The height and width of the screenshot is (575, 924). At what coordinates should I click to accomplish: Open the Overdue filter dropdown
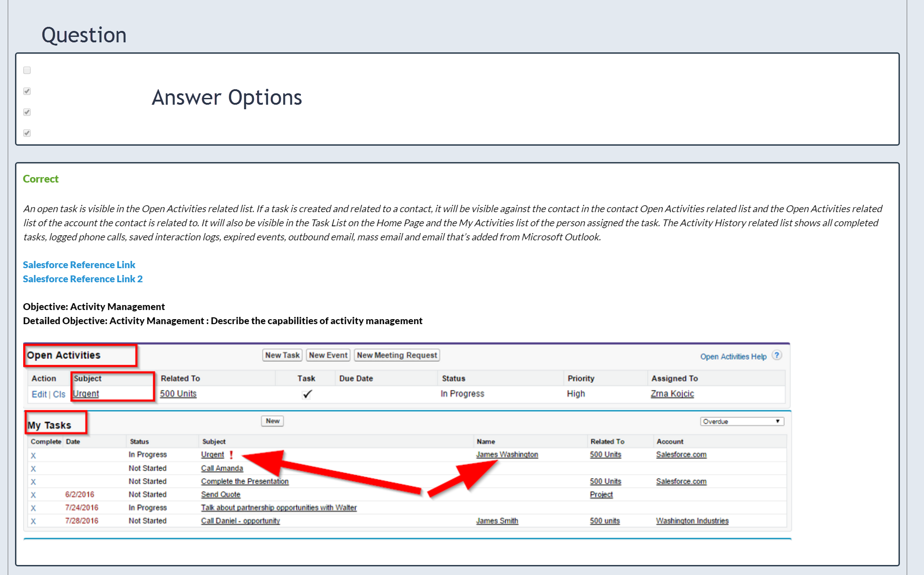pos(741,422)
